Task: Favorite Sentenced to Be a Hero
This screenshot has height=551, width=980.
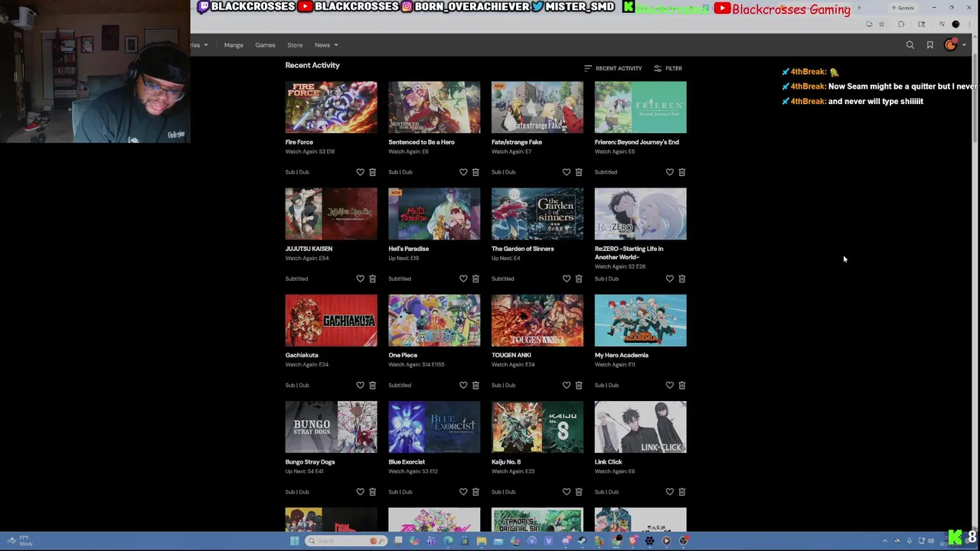Action: coord(463,172)
